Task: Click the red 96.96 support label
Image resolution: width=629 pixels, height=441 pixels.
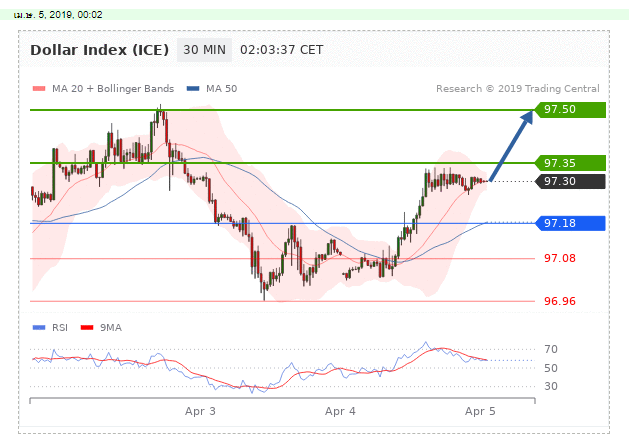Action: (x=560, y=301)
